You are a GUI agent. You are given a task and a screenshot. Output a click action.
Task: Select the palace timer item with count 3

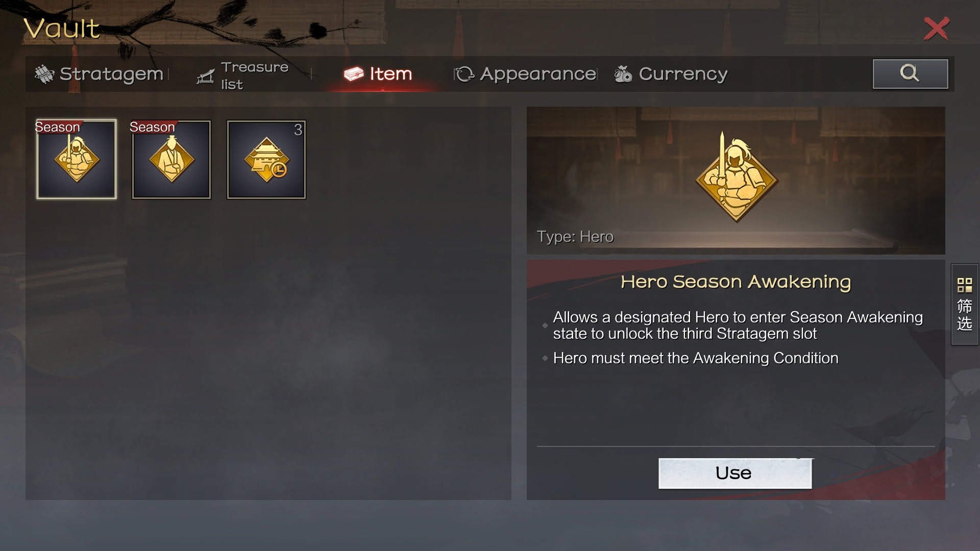[x=266, y=159]
